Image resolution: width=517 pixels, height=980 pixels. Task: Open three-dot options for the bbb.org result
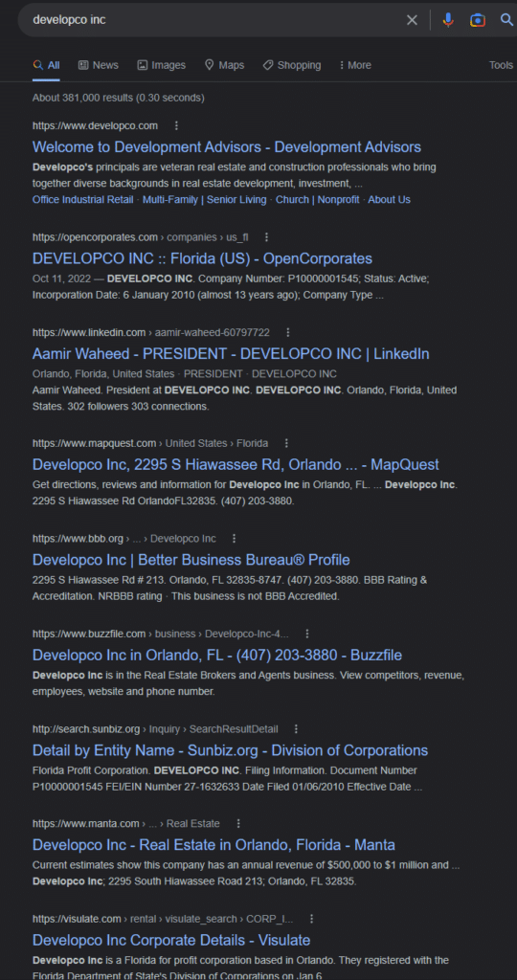pyautogui.click(x=234, y=538)
